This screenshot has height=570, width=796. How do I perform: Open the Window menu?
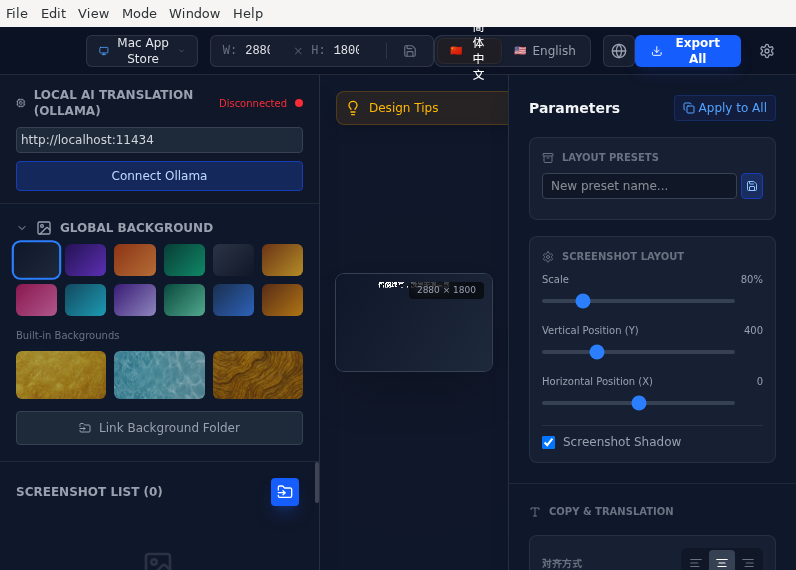click(194, 13)
